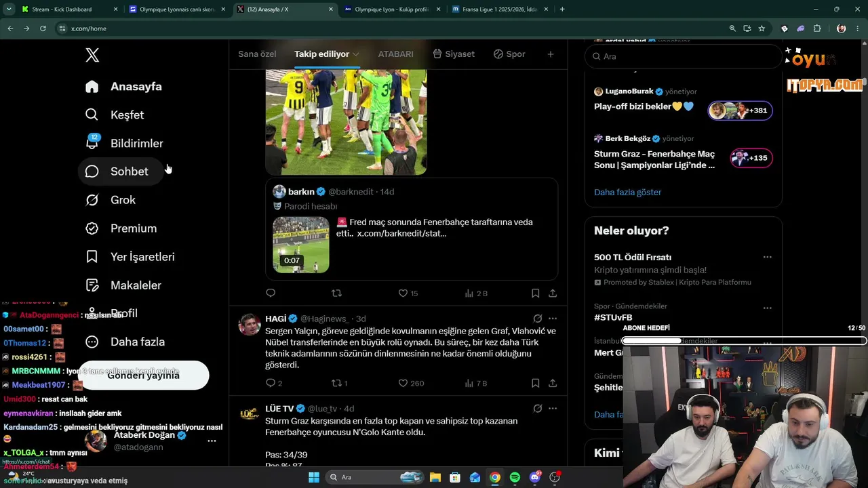The image size is (868, 488).
Task: Reload the page with the refresh button
Action: [x=43, y=28]
